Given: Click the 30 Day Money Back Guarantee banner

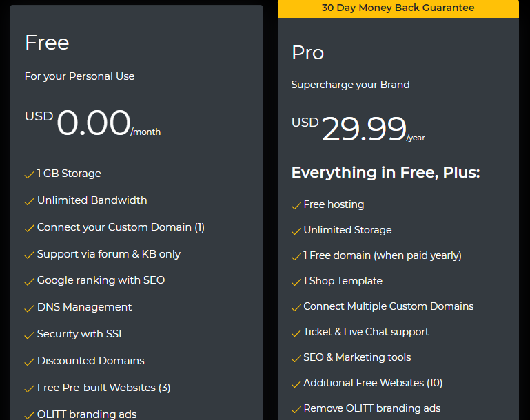Looking at the screenshot, I should (x=398, y=8).
